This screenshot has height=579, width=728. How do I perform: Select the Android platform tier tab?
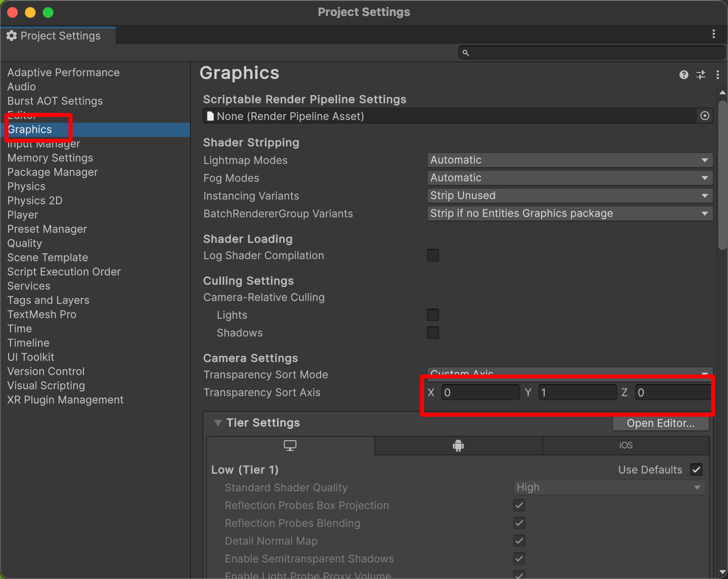[x=458, y=446]
